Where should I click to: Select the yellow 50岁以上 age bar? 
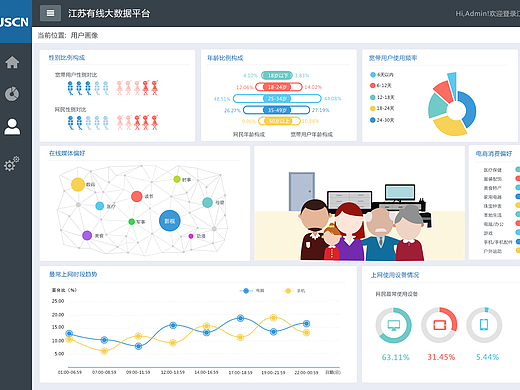[x=279, y=121]
